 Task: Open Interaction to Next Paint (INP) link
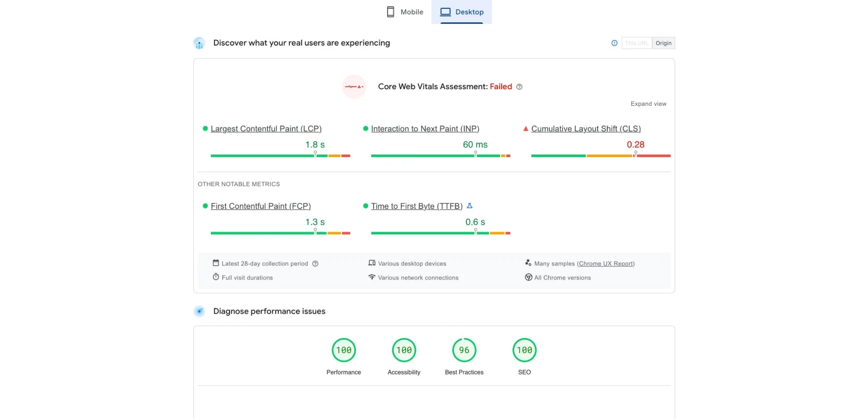click(x=425, y=129)
